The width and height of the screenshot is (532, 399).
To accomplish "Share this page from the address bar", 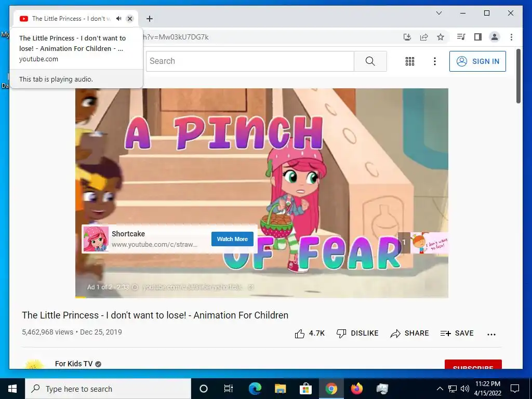I will tap(424, 37).
